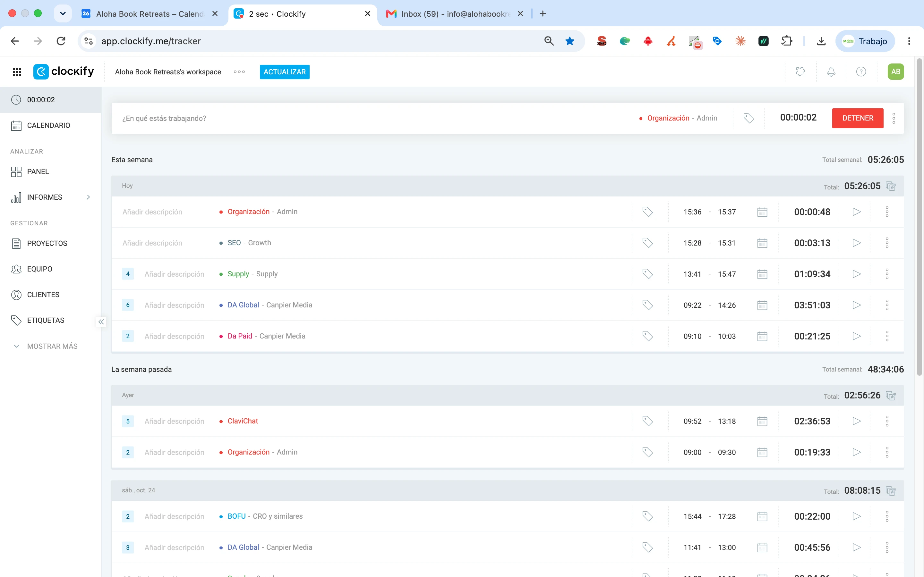The height and width of the screenshot is (577, 924).
Task: Open the notifications bell icon
Action: tap(831, 72)
